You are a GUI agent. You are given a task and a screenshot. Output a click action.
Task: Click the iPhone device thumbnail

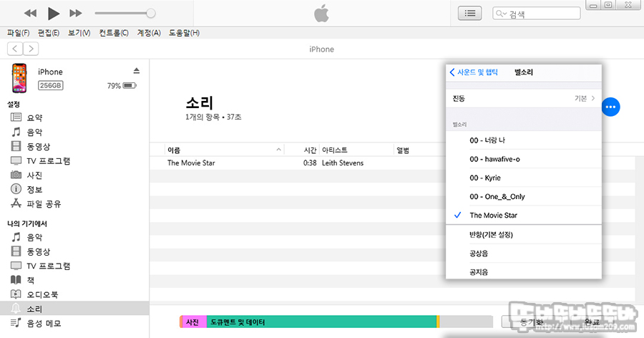tap(19, 78)
